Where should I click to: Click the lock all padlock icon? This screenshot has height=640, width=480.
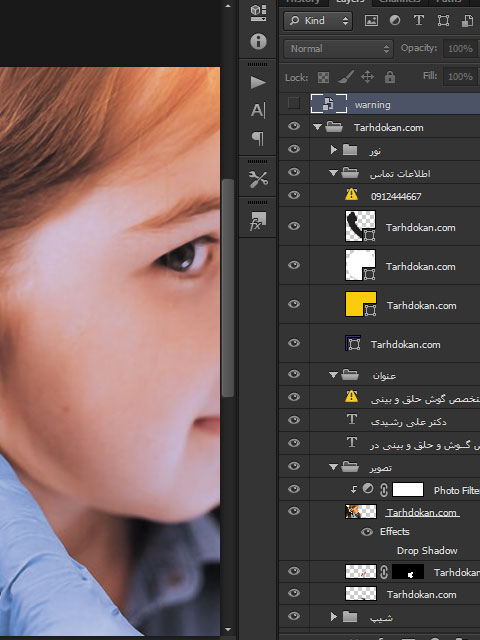click(390, 77)
